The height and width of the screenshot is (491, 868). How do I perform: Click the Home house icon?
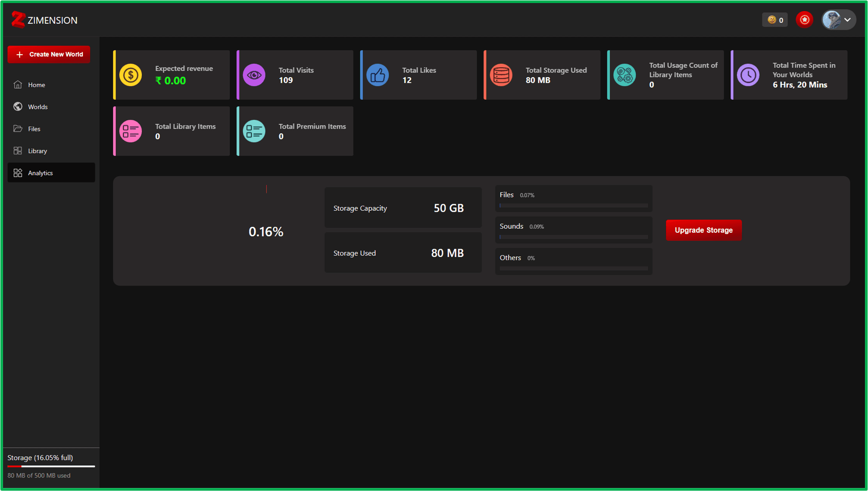pyautogui.click(x=18, y=84)
